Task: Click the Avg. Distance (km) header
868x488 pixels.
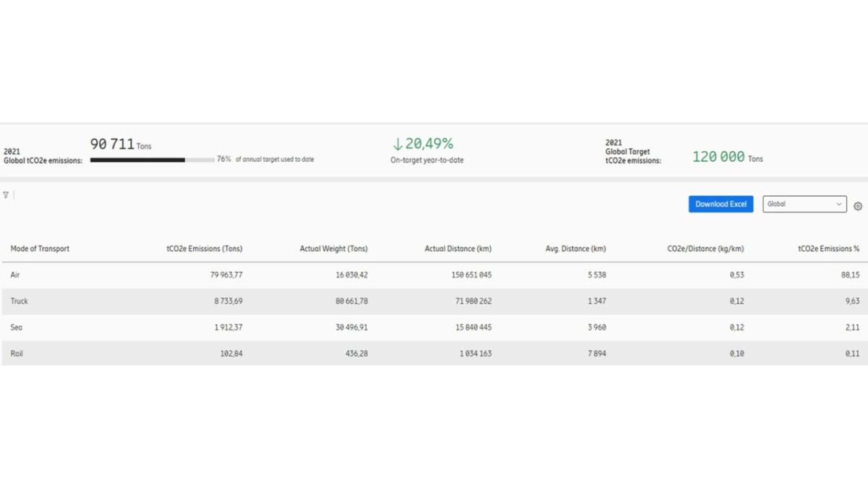Action: (575, 249)
